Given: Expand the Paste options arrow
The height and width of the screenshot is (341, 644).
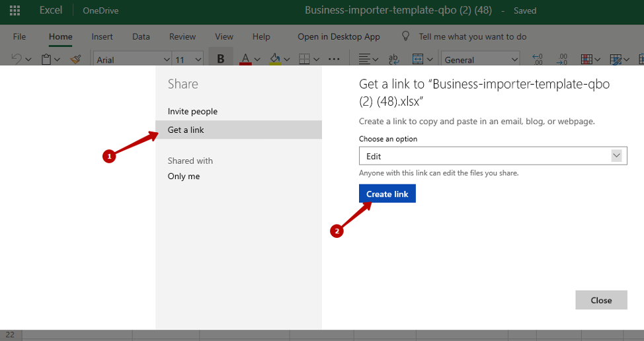Looking at the screenshot, I should coord(57,59).
